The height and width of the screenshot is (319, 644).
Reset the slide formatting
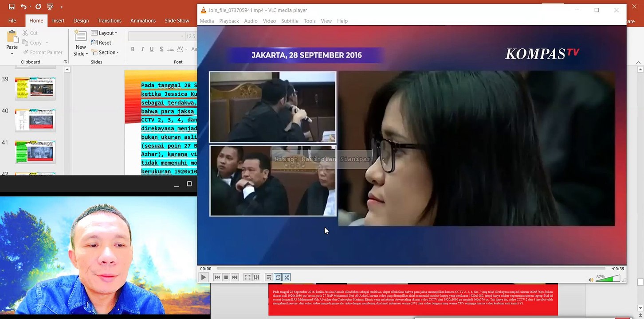[101, 43]
